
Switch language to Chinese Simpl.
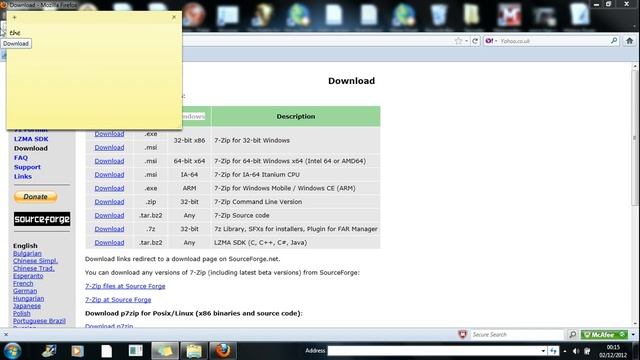[x=35, y=261]
